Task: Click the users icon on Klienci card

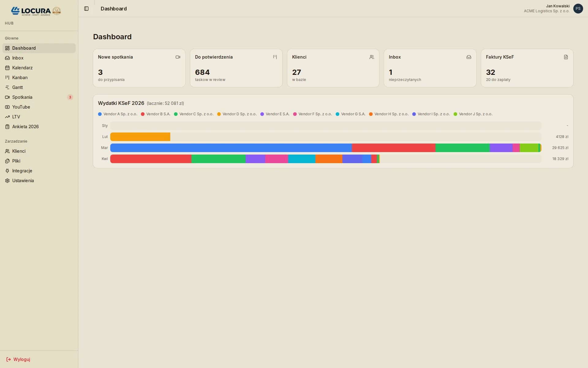Action: coord(372,57)
